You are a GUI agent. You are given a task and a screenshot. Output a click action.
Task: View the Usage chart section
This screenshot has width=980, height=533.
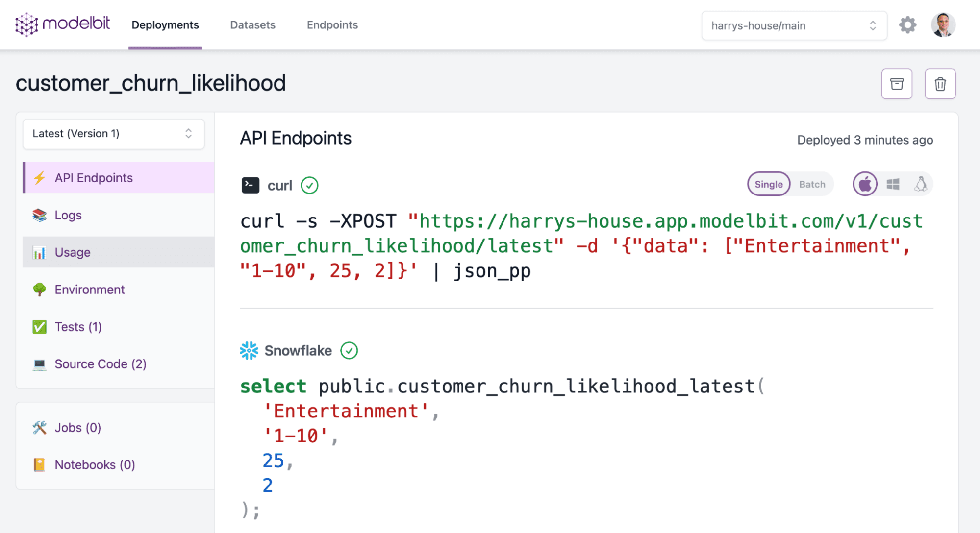coord(73,252)
